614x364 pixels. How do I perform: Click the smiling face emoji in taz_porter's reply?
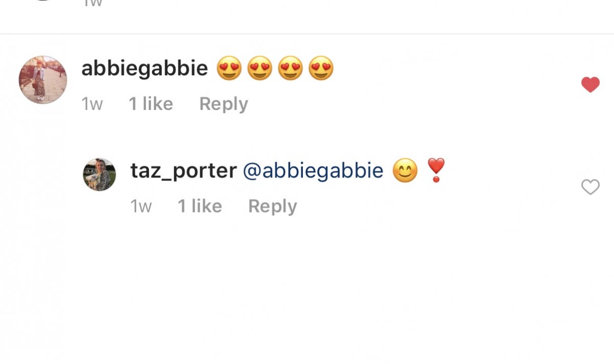tap(405, 171)
